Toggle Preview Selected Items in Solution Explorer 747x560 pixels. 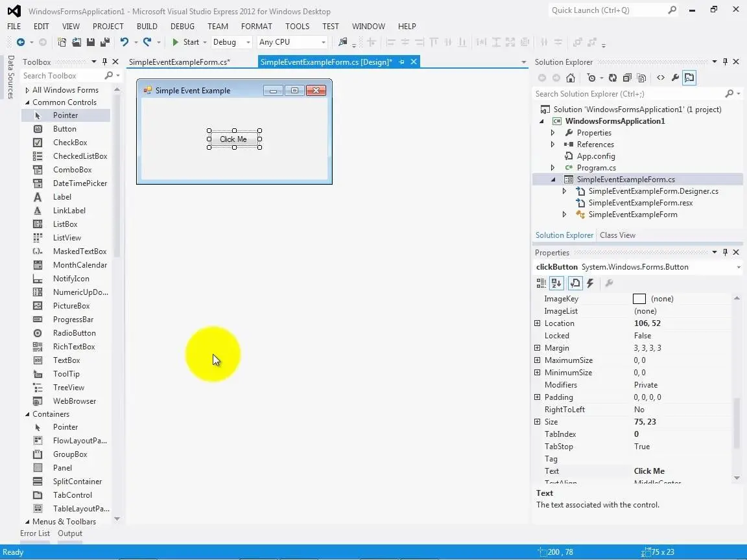click(689, 78)
